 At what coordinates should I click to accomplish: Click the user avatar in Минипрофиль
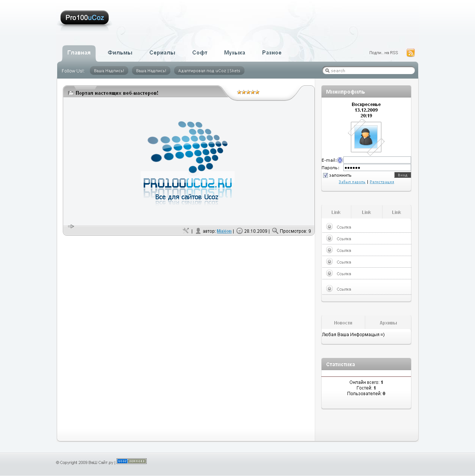[x=366, y=137]
